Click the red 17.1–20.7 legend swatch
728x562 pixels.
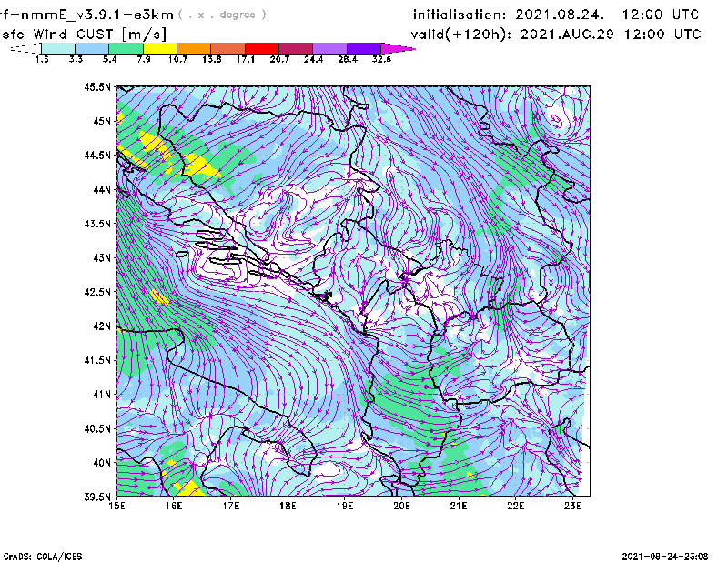(262, 48)
